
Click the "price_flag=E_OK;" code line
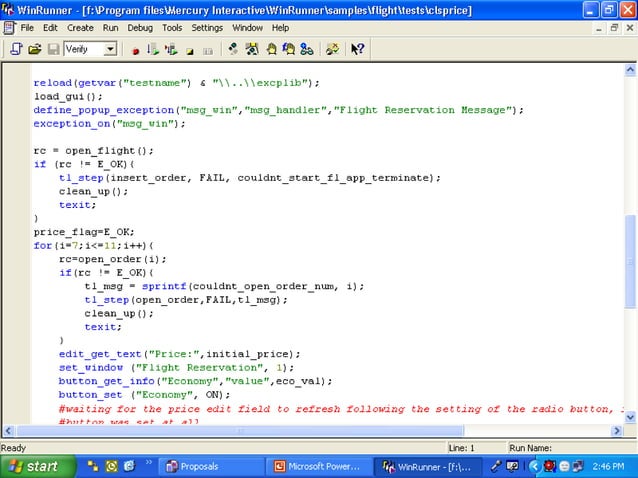click(x=84, y=232)
